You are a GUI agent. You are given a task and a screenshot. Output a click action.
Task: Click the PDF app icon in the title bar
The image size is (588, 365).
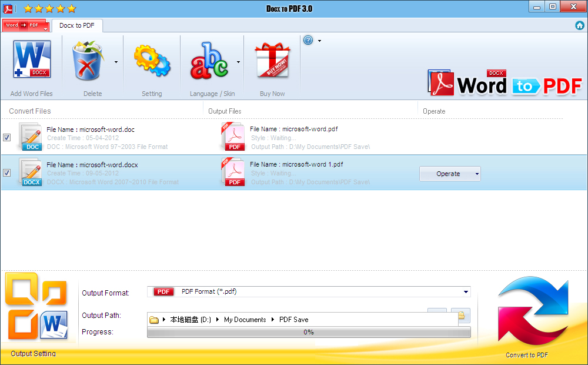pos(8,8)
